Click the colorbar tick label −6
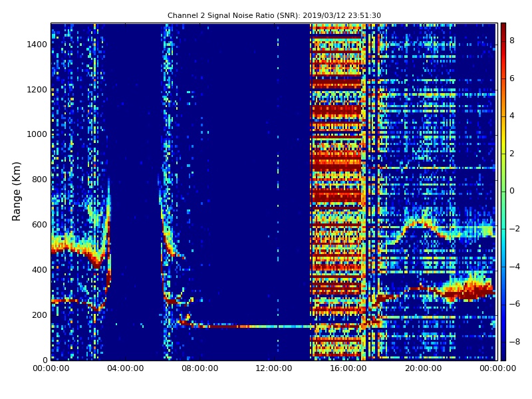532x399 pixels. point(515,304)
